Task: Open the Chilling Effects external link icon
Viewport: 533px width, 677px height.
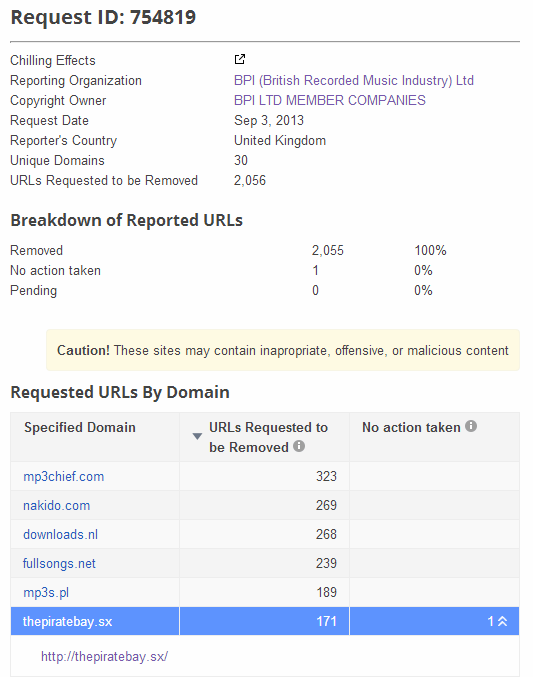Action: pos(240,59)
